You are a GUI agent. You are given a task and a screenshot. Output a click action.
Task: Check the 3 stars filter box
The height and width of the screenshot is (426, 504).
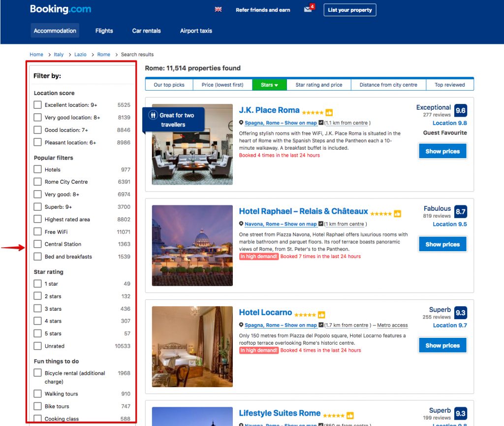(x=37, y=309)
